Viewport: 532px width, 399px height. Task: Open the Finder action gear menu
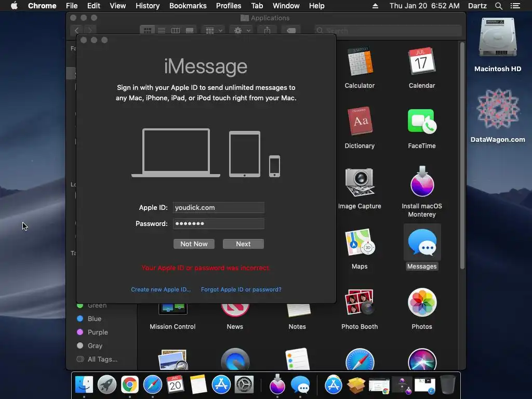coord(242,31)
